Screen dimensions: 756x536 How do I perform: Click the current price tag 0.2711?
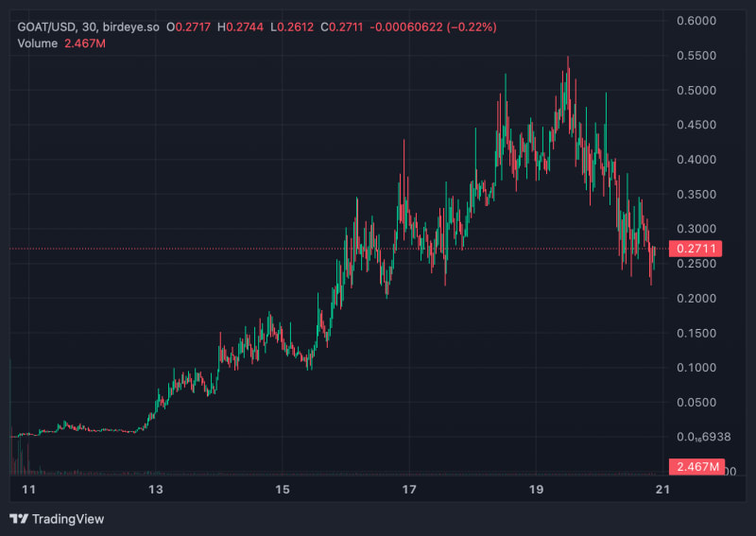(696, 249)
